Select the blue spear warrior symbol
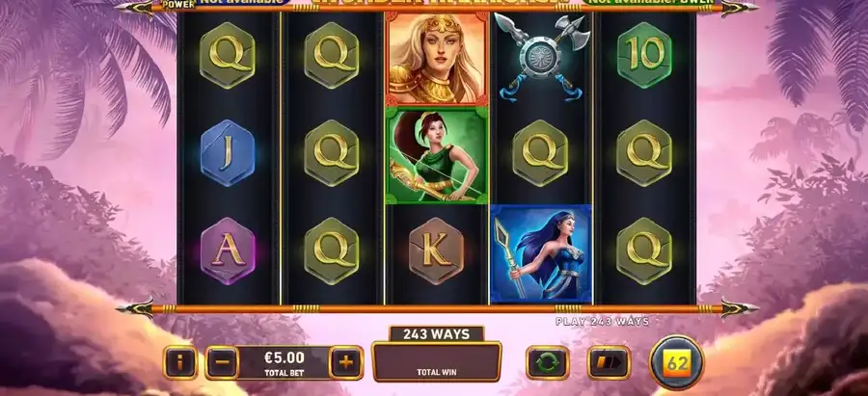The image size is (868, 396). pos(541,253)
